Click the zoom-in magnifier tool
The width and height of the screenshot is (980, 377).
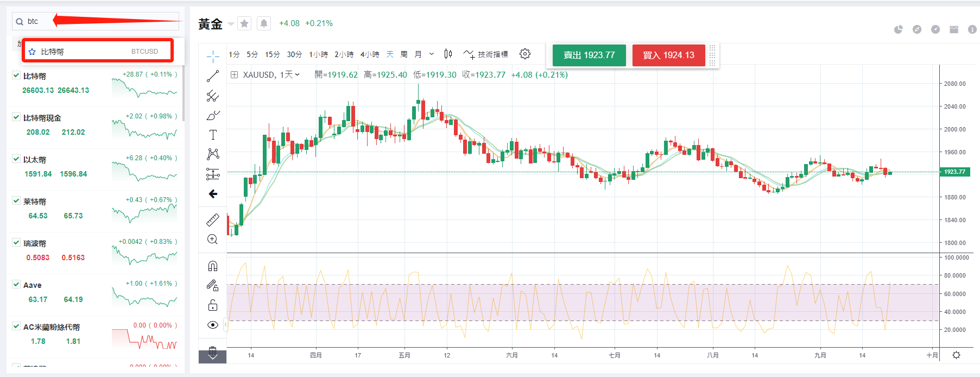coord(213,240)
